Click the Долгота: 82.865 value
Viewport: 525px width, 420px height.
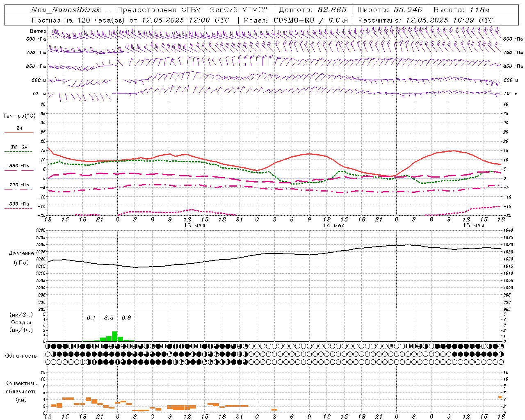point(313,10)
